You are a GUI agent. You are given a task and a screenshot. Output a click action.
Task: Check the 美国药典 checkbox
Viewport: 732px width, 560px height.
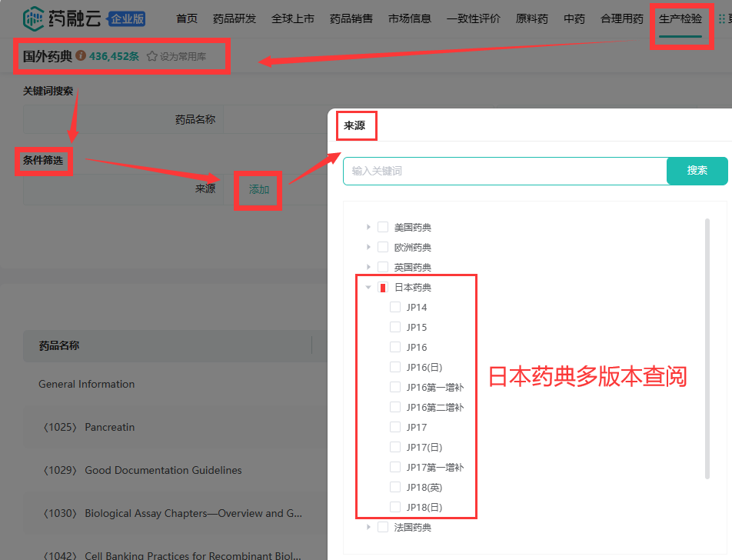(383, 227)
